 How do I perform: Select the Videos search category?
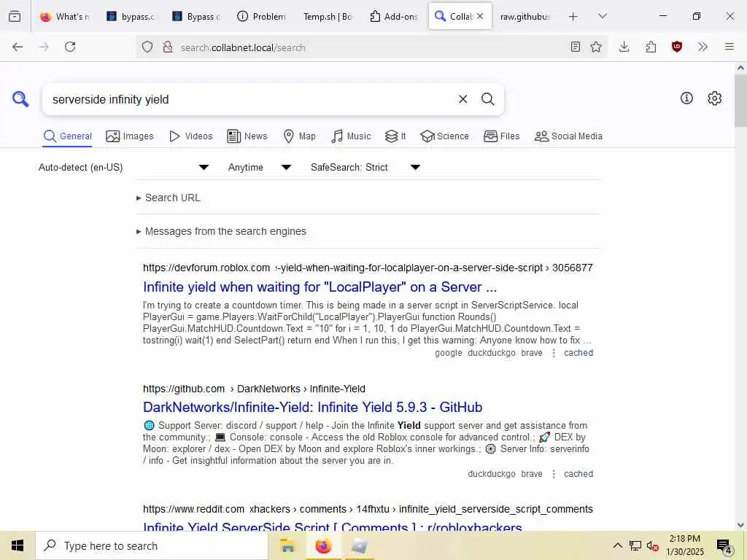190,136
